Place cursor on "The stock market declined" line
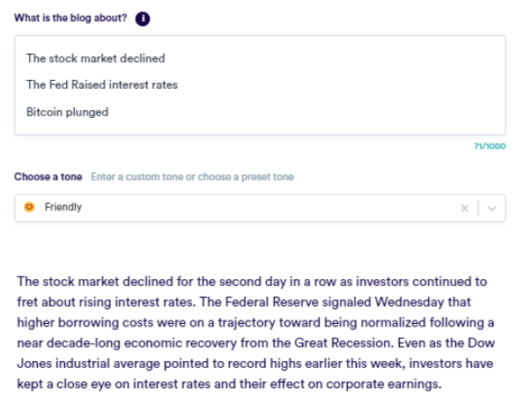The image size is (532, 412). click(95, 58)
